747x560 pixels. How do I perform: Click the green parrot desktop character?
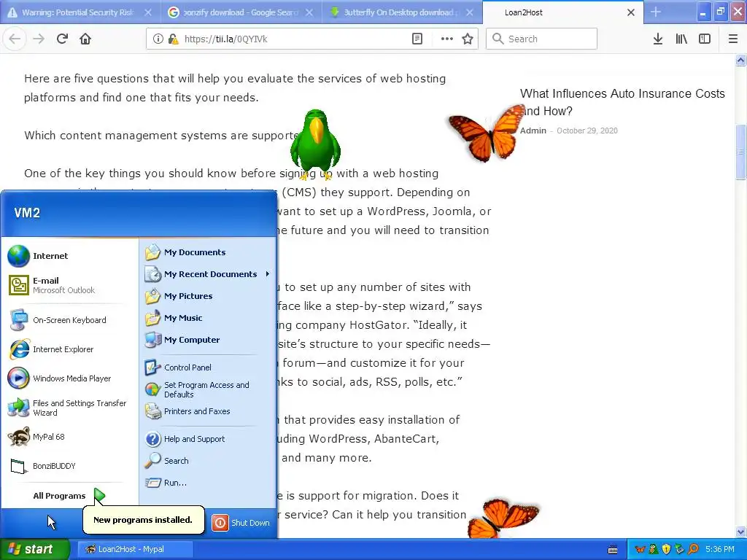[x=315, y=145]
